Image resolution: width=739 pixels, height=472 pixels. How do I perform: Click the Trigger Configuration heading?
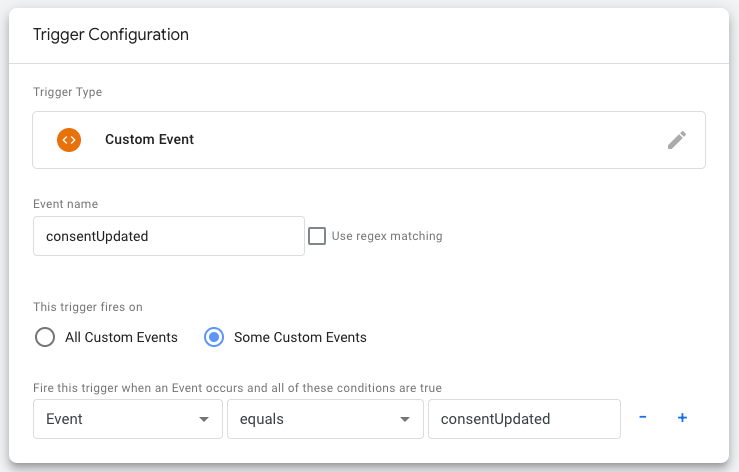tap(111, 34)
